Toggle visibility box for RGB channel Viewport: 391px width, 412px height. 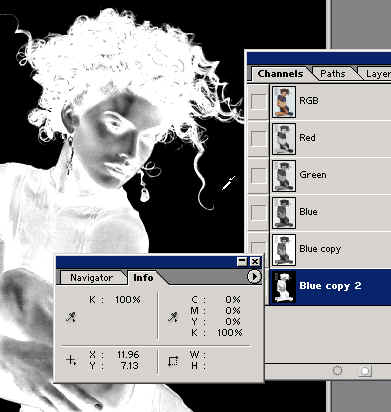tap(258, 101)
